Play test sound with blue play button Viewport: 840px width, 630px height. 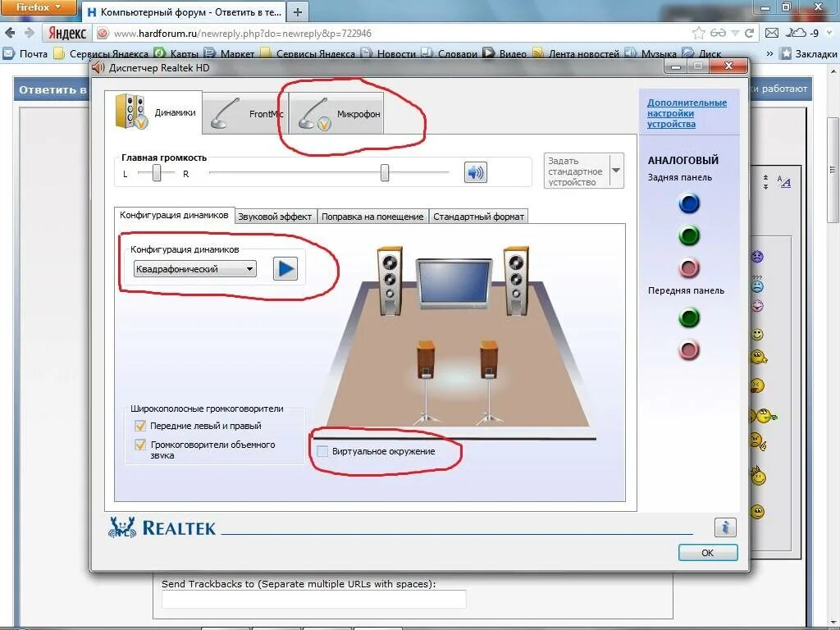tap(285, 269)
